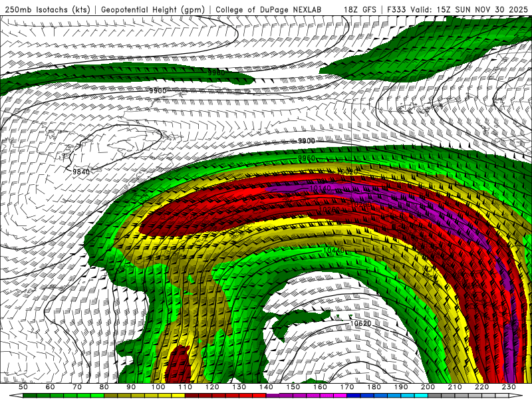This screenshot has width=532, height=399.
Task: Click the 'Valid: 15Z SUN NOV 30 2025' text
Action: tap(469, 9)
